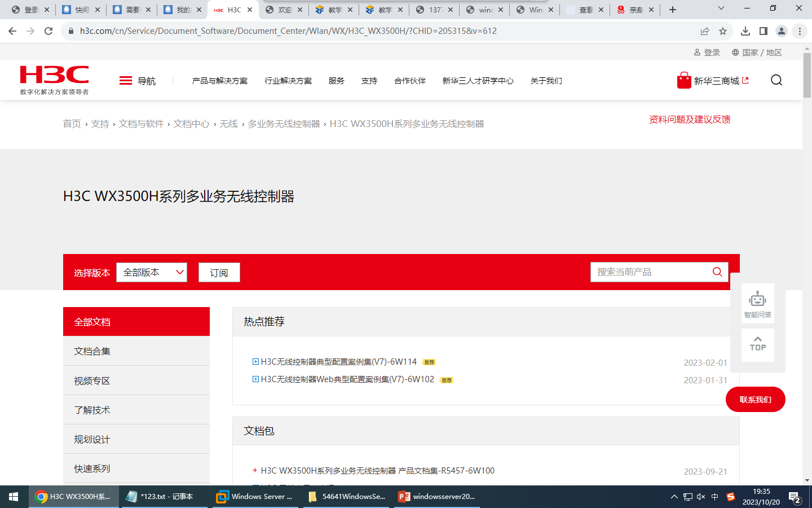Bookmark this page with the star icon

click(723, 31)
